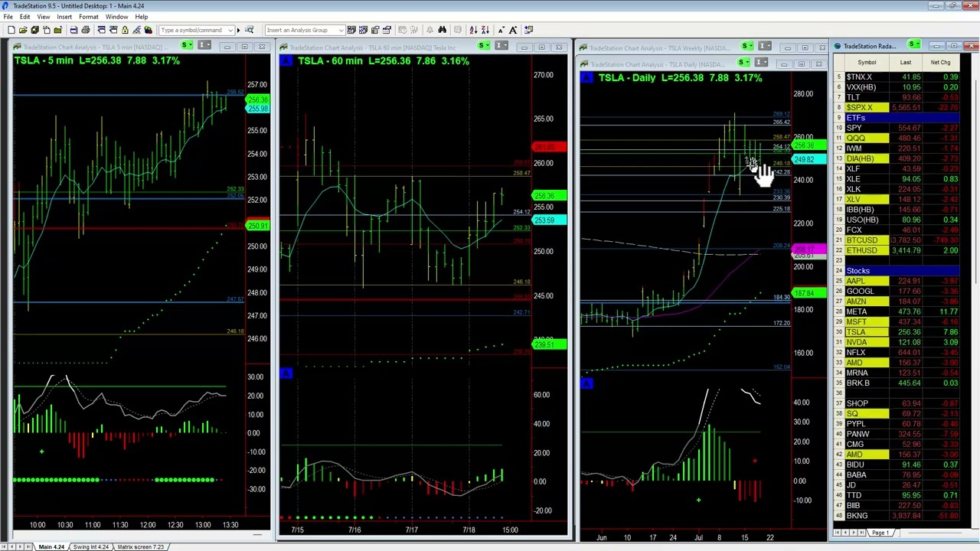Image resolution: width=980 pixels, height=551 pixels.
Task: Toggle the S status button on the 60-min chart
Action: point(482,46)
